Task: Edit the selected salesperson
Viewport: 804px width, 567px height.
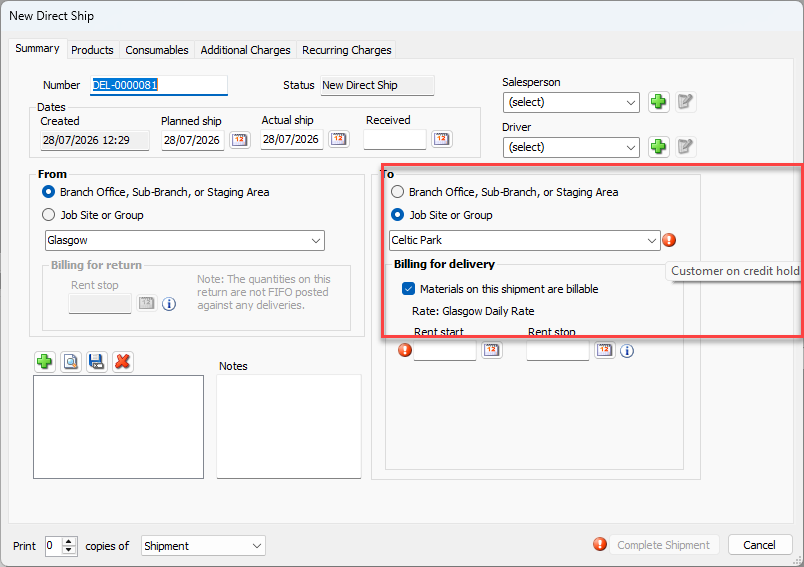Action: [686, 102]
